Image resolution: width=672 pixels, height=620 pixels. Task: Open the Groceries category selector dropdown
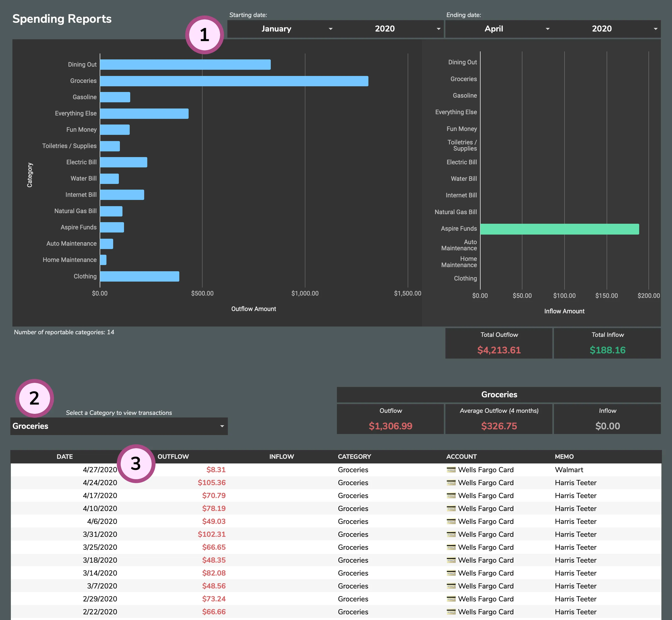pyautogui.click(x=119, y=426)
